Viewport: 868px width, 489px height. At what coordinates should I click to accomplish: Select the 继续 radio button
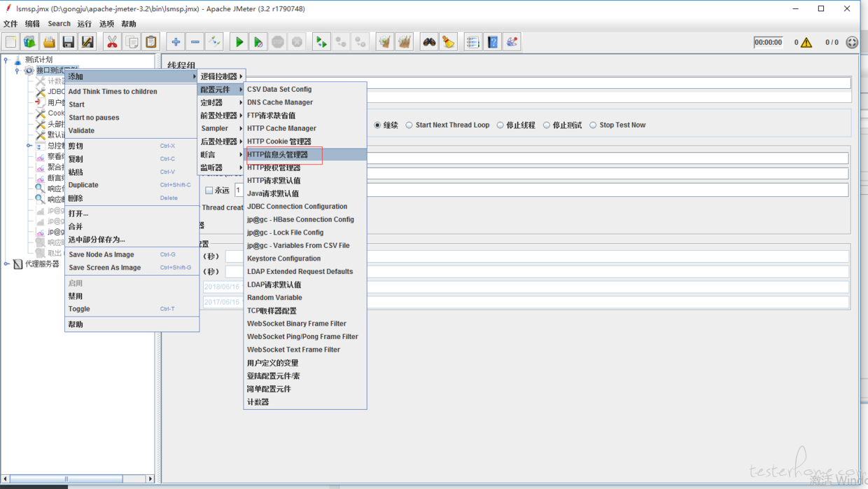click(377, 125)
